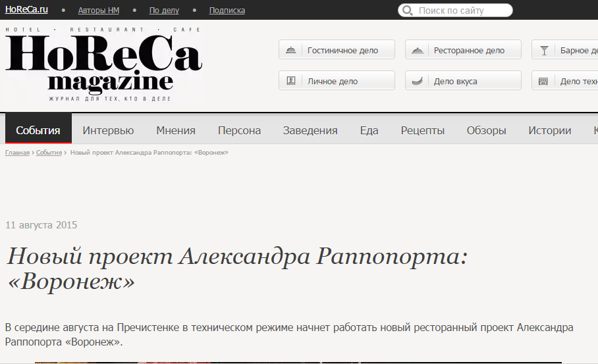Click the cloche icon beside Ресторанное дело
Image resolution: width=598 pixels, height=364 pixels.
pos(418,50)
